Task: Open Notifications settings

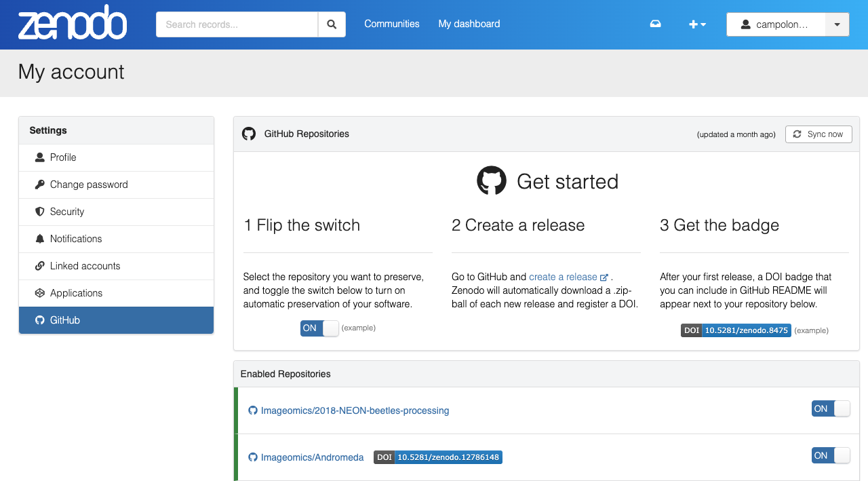Action: (116, 239)
